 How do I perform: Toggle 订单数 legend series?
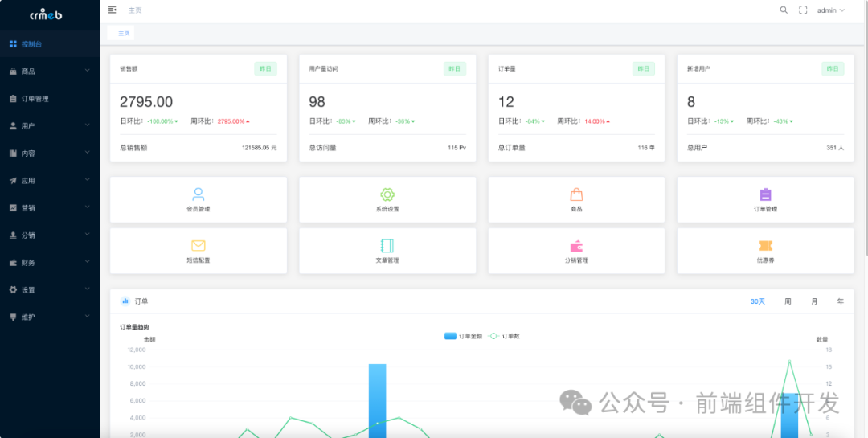pyautogui.click(x=504, y=336)
